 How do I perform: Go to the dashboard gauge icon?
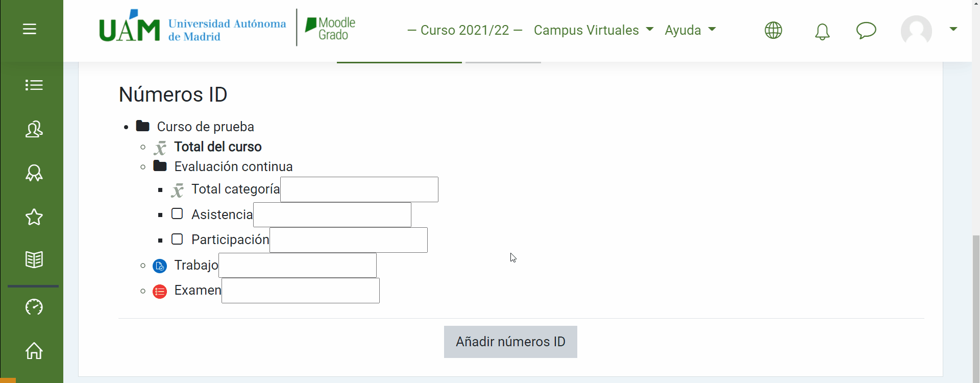coord(34,307)
